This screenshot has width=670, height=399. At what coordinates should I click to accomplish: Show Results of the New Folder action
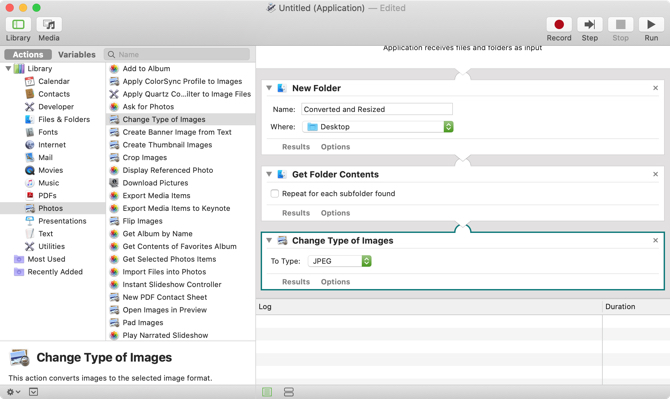pyautogui.click(x=296, y=147)
